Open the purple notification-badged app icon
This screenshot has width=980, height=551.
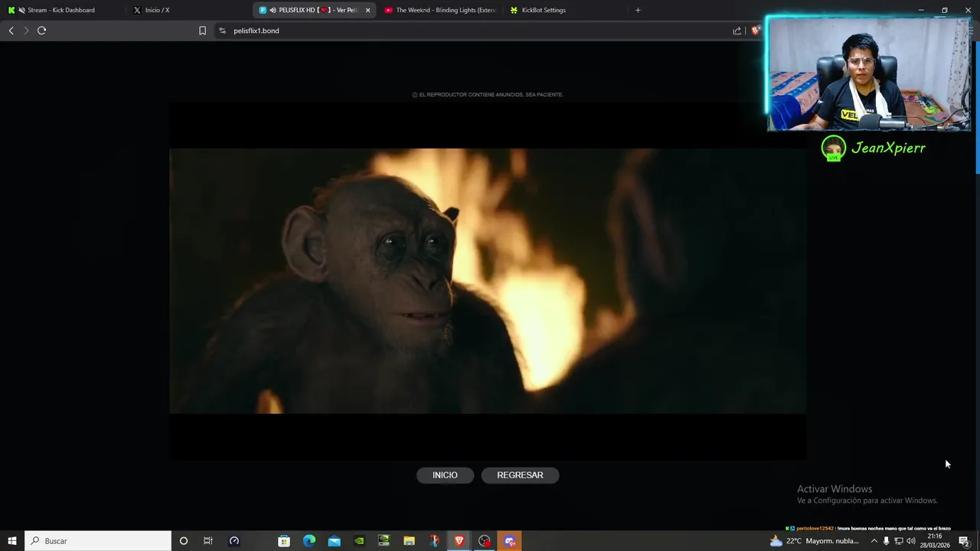click(x=510, y=541)
